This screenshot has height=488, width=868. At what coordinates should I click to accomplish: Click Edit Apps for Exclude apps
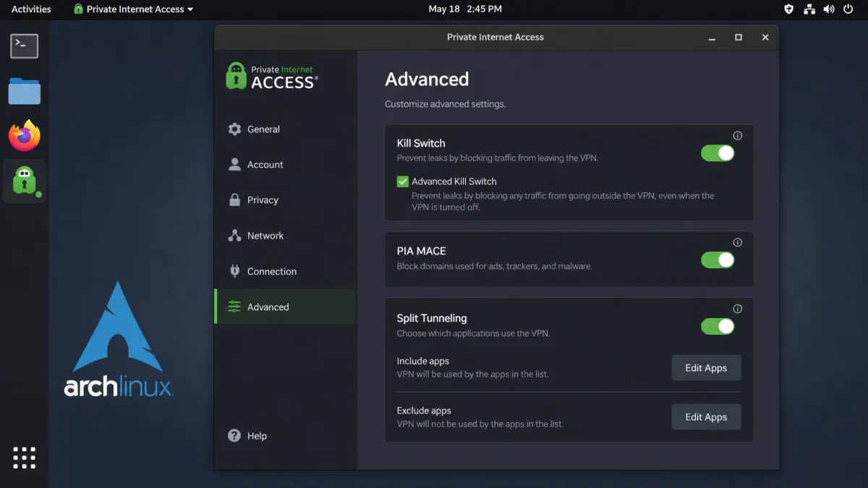706,417
